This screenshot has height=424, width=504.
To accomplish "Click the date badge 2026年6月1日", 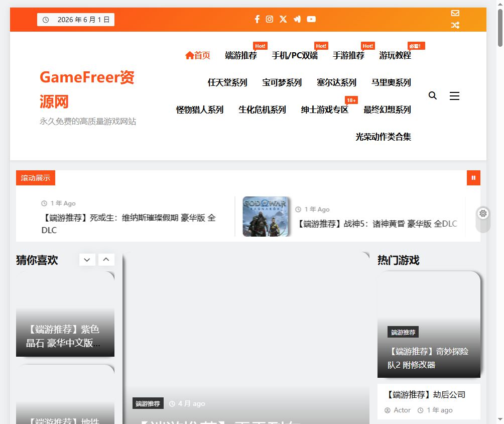I will (76, 20).
